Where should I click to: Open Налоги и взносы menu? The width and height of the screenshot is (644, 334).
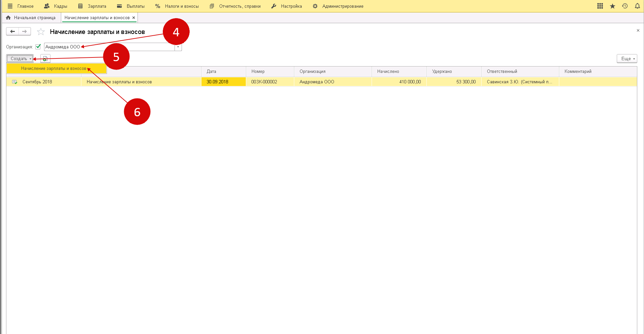[x=177, y=6]
